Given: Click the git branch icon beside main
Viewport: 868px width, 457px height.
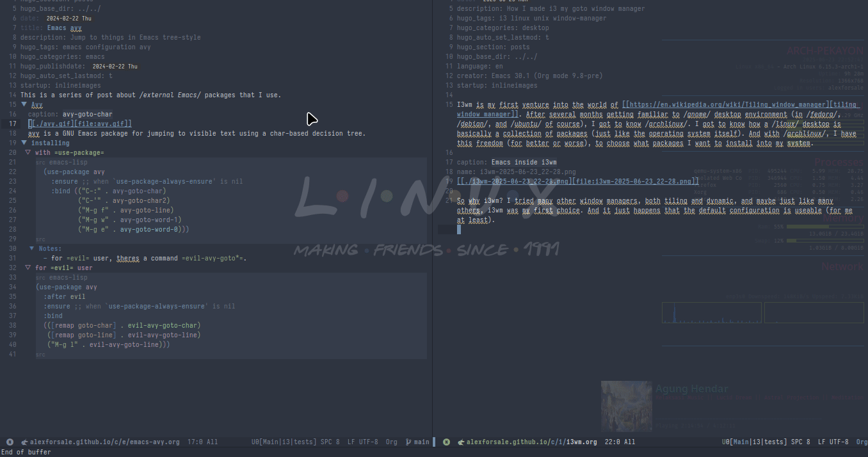Looking at the screenshot, I should [408, 442].
